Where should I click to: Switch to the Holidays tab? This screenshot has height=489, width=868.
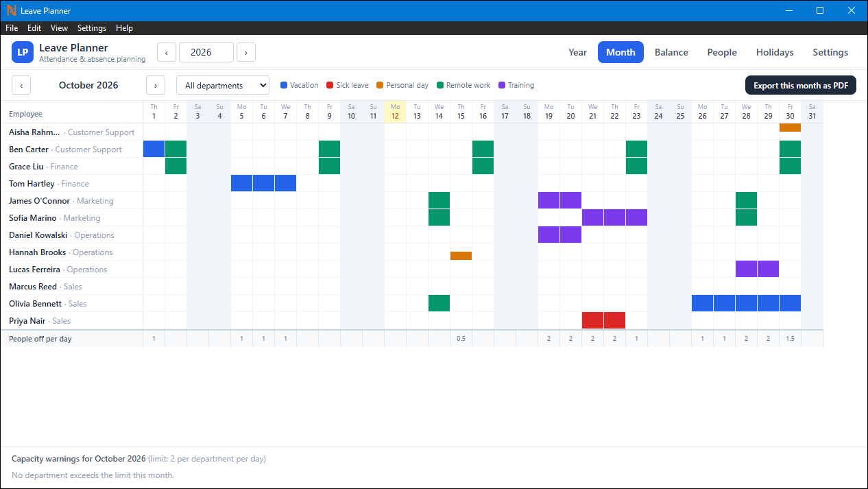[775, 52]
